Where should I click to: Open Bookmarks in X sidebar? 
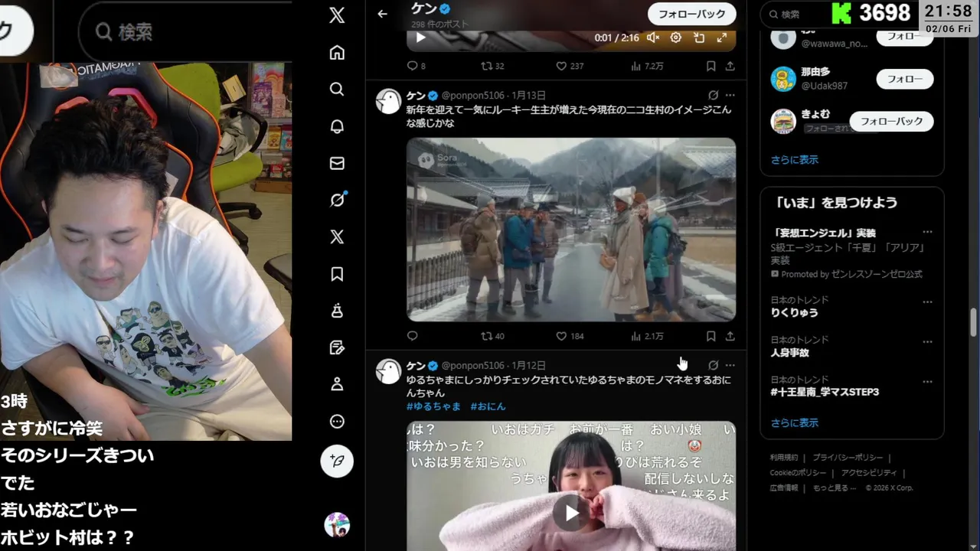point(337,274)
